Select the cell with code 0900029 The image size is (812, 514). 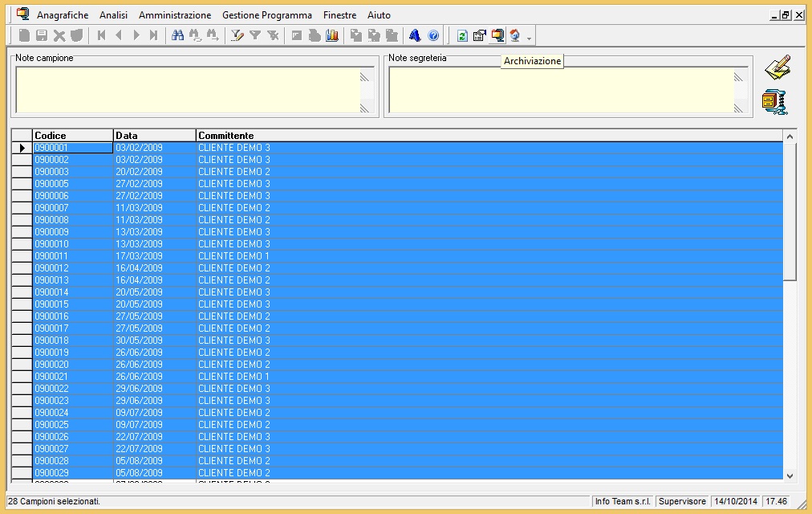pyautogui.click(x=72, y=473)
